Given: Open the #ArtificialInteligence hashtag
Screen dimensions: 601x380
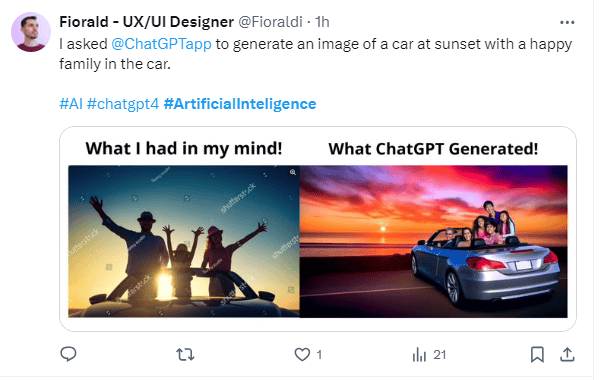Looking at the screenshot, I should 240,104.
